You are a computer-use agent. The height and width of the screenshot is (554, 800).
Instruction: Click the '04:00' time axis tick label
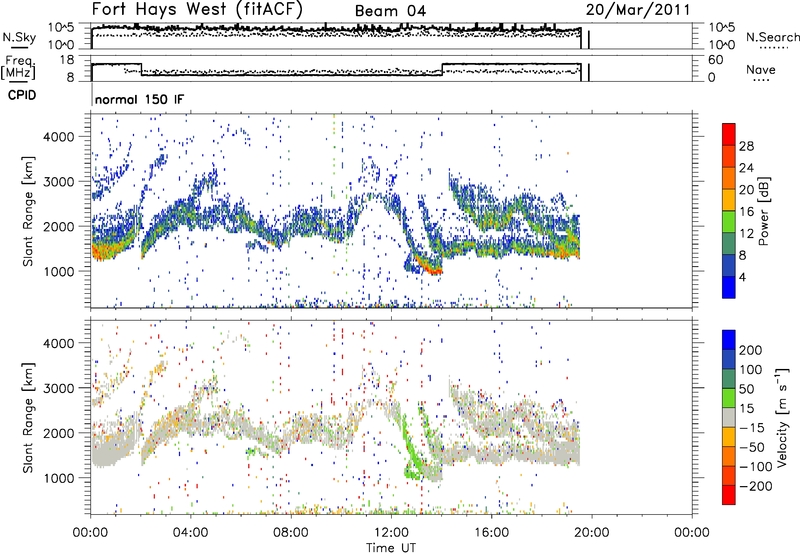(x=190, y=533)
